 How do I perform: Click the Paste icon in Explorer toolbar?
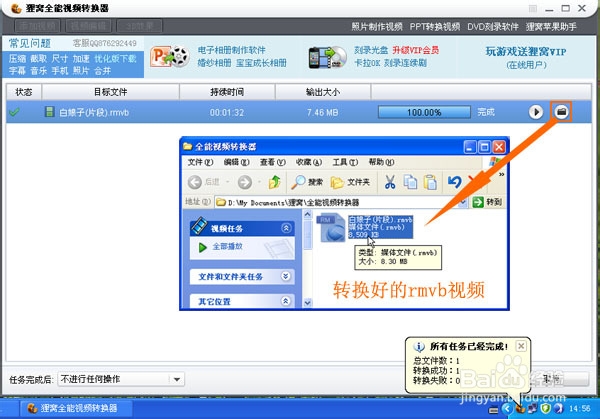(x=430, y=182)
